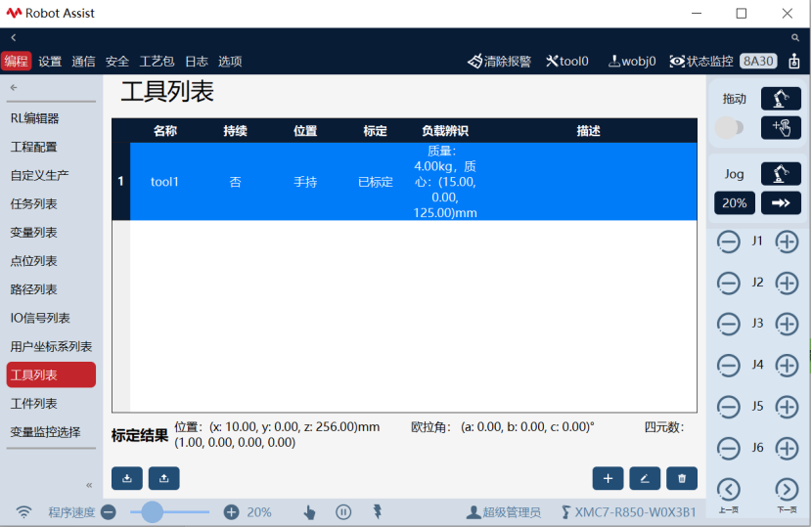Viewport: 812px width, 527px height.
Task: Jog J6 in negative direction
Action: click(x=728, y=449)
